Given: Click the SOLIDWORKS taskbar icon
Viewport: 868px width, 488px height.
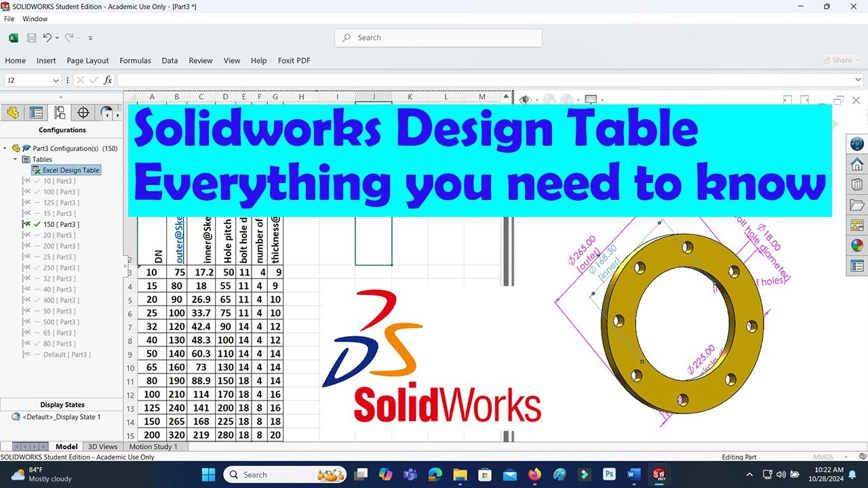Looking at the screenshot, I should pos(658,474).
